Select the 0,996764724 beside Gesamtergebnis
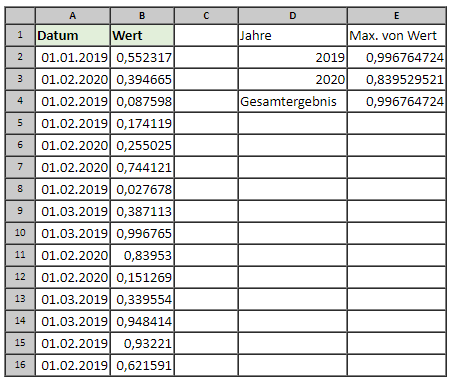 [x=397, y=101]
